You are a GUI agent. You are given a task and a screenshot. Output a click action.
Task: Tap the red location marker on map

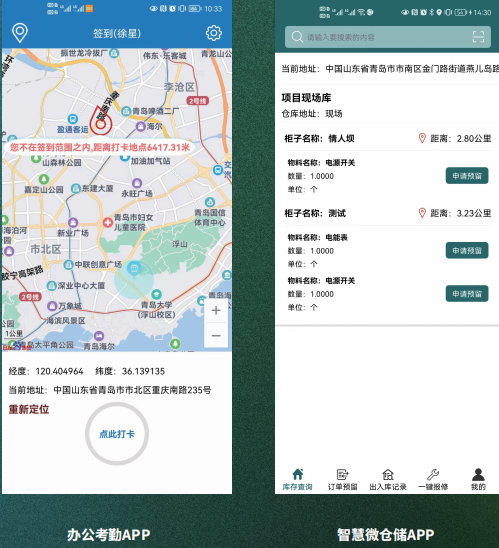coord(101,121)
